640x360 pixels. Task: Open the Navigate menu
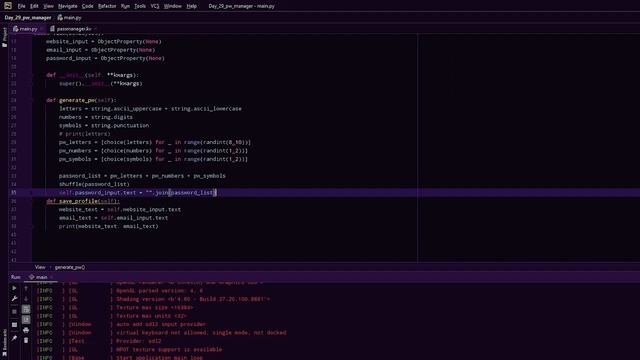(68, 6)
